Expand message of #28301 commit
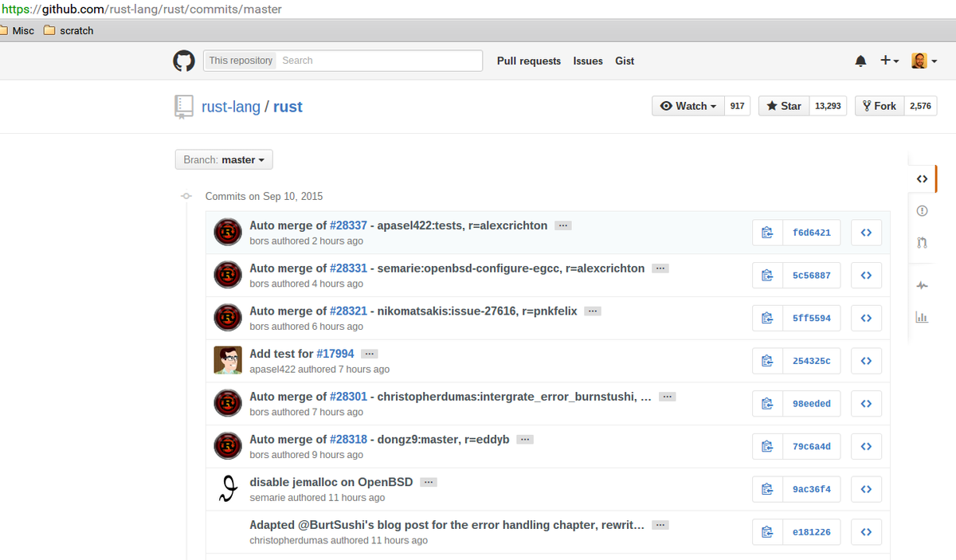The width and height of the screenshot is (956, 560). (x=668, y=397)
